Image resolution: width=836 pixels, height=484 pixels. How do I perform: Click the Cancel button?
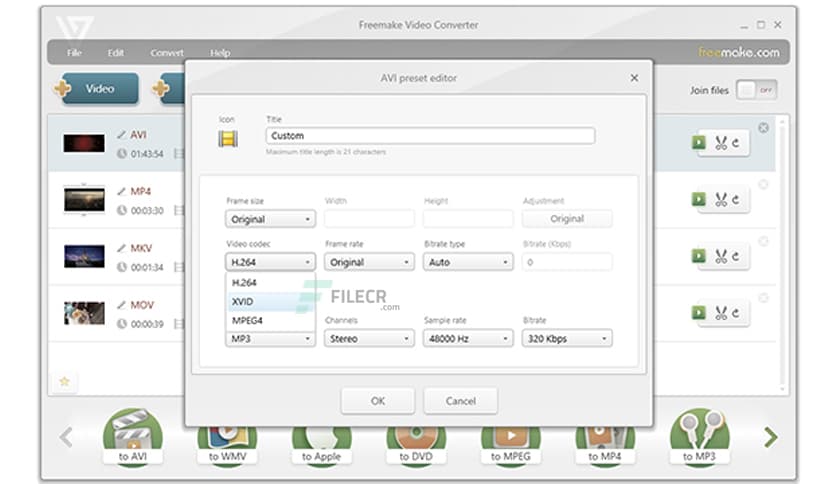coord(461,401)
